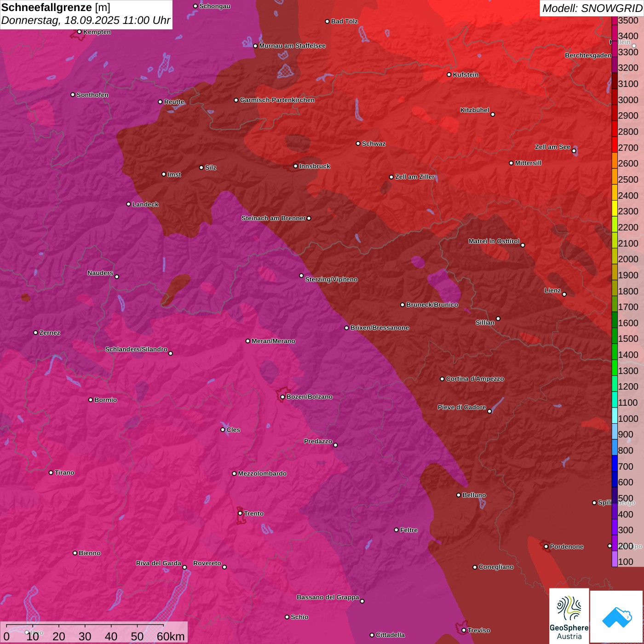
Task: Click the Tirano label
Action: pyautogui.click(x=64, y=472)
